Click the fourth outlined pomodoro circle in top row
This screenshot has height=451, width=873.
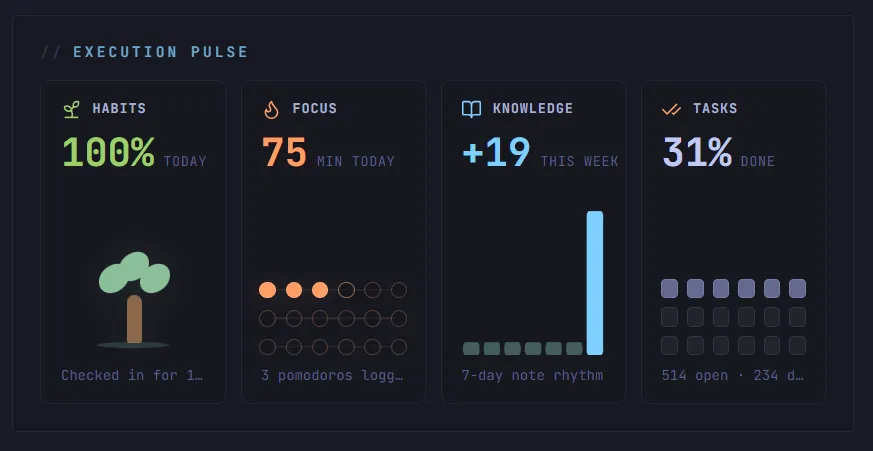346,290
